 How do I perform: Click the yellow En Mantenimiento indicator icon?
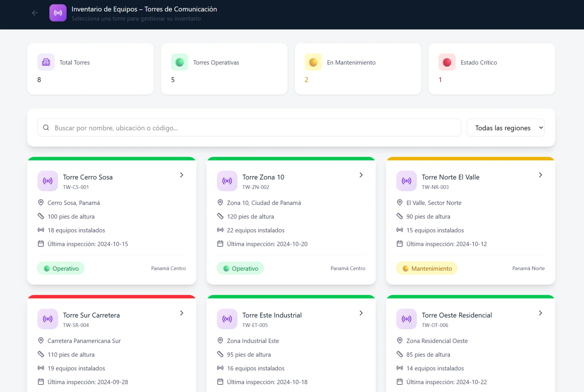click(x=313, y=62)
